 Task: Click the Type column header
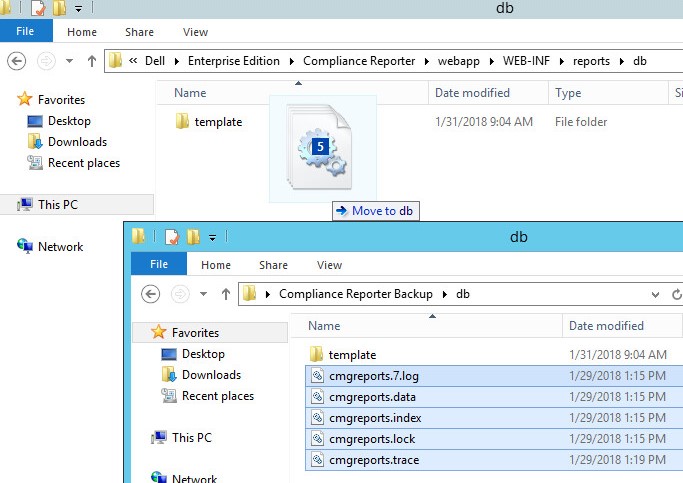point(568,93)
